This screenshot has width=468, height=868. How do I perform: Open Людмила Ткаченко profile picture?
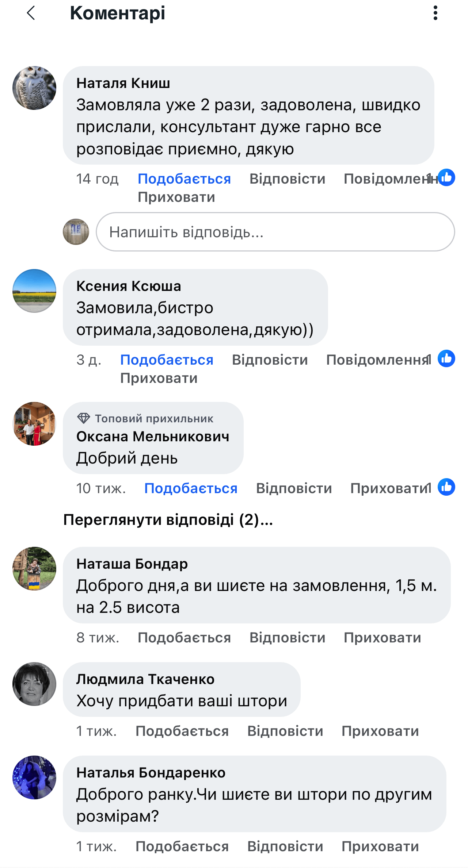click(x=34, y=684)
